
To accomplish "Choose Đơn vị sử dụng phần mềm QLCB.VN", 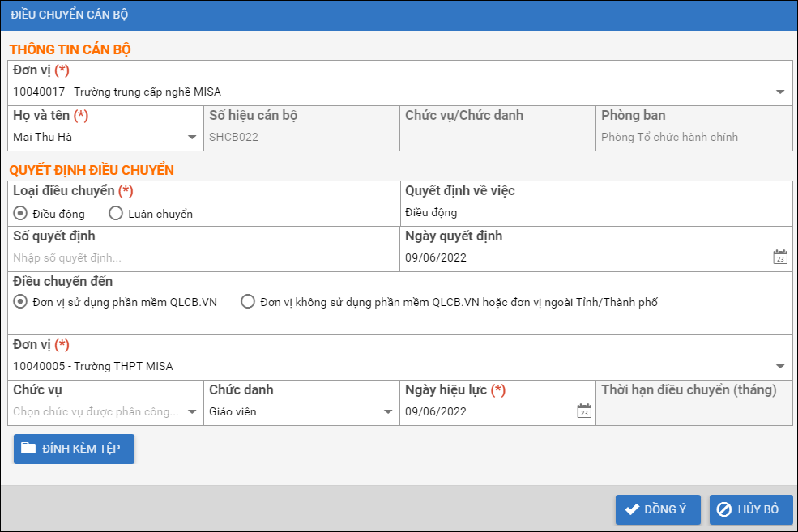I will click(20, 302).
